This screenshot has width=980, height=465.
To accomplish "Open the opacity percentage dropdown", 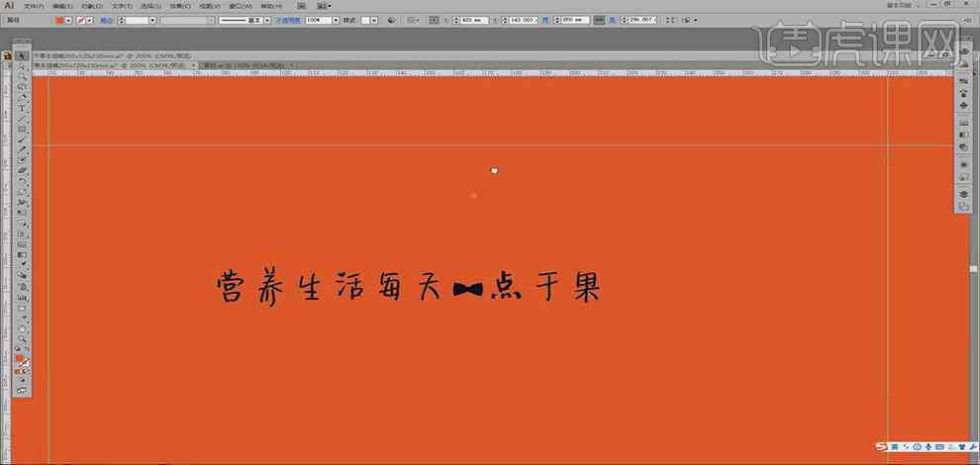I will 336,20.
